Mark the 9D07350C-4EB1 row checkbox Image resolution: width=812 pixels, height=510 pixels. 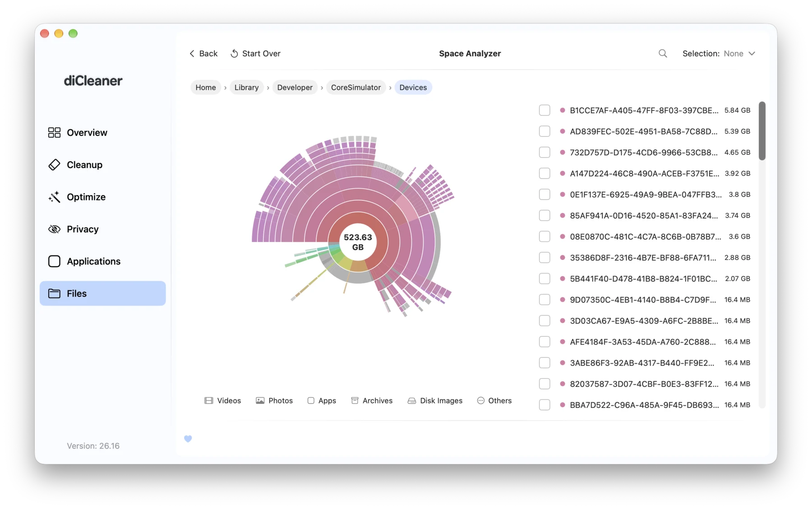[544, 300]
